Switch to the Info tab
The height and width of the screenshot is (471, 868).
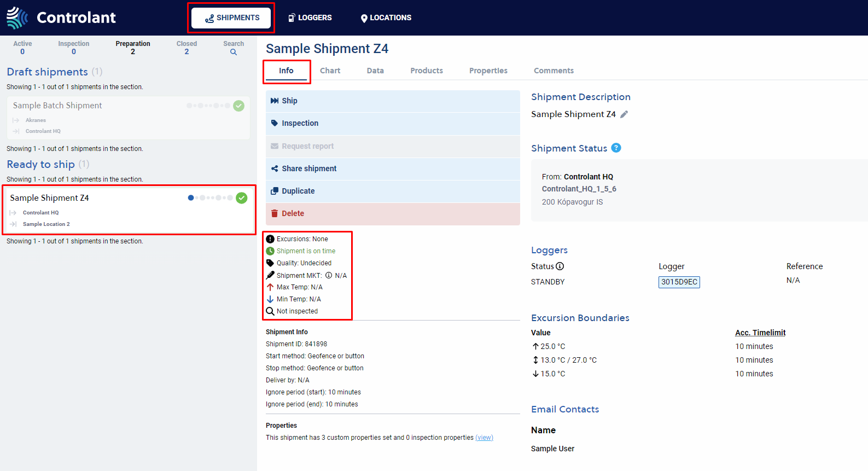click(x=286, y=71)
